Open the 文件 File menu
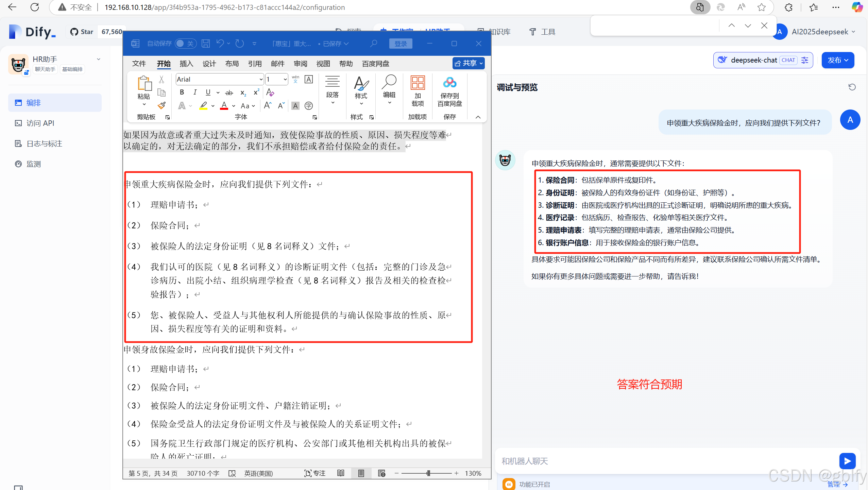This screenshot has width=868, height=490. pos(139,64)
